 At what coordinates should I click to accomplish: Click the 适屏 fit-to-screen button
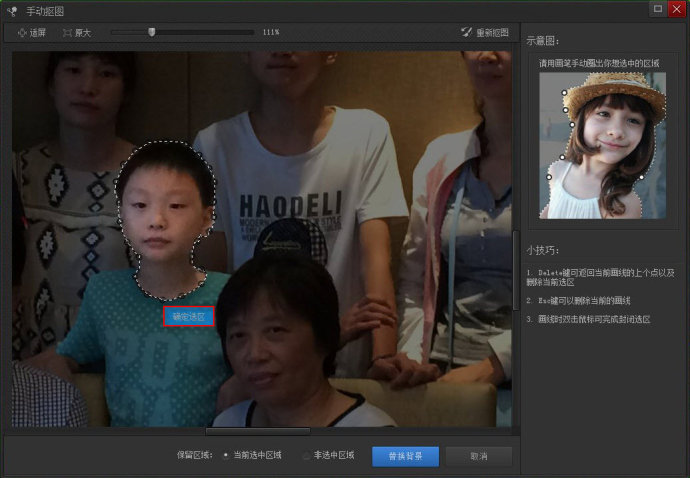click(x=32, y=33)
